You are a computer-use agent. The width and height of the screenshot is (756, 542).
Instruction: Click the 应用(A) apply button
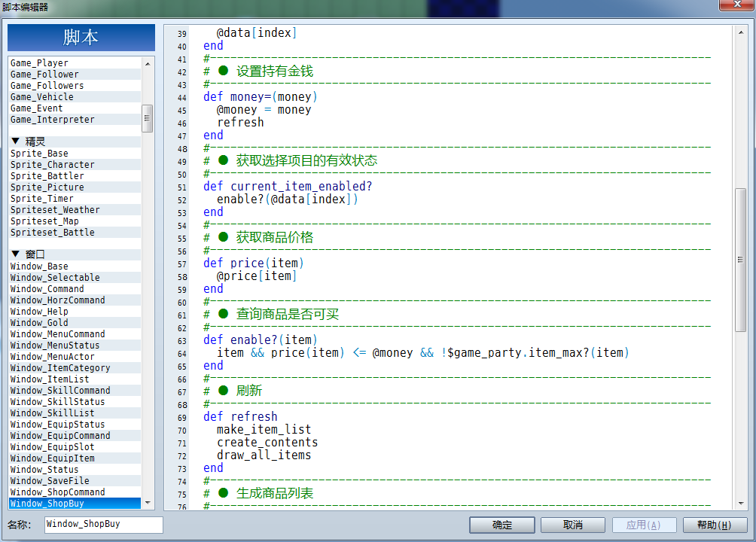pos(644,525)
